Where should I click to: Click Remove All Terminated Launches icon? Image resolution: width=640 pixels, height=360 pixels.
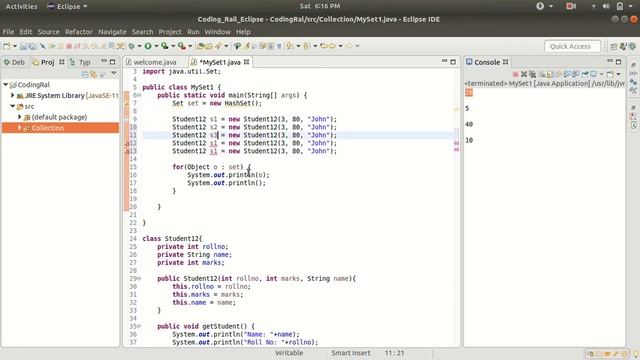pos(532,74)
